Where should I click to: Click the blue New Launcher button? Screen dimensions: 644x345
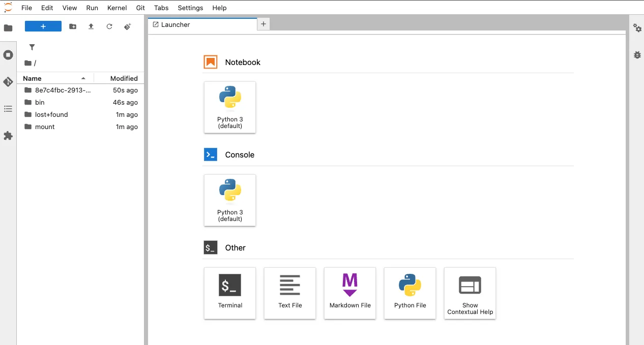pyautogui.click(x=43, y=26)
